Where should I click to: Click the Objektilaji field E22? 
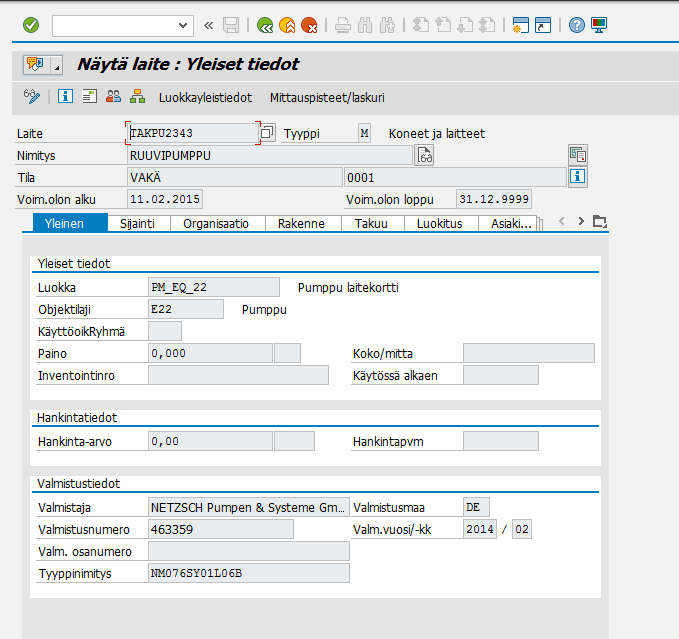[186, 309]
